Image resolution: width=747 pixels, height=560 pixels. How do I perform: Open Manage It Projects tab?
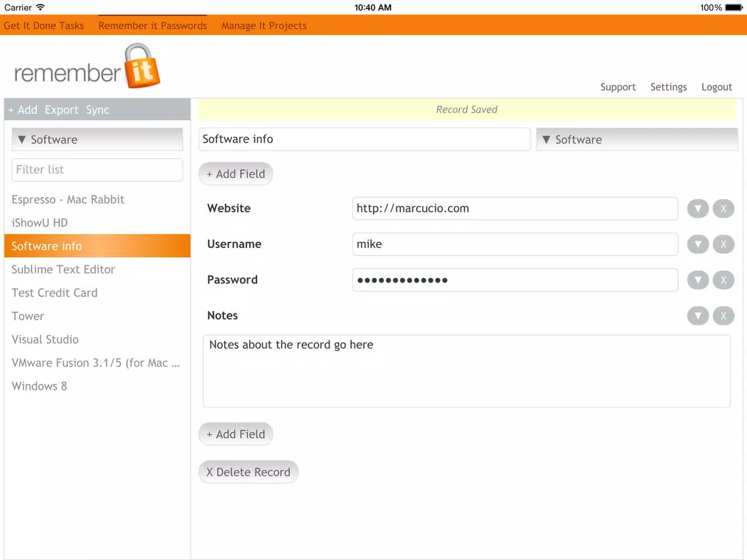pyautogui.click(x=264, y=26)
